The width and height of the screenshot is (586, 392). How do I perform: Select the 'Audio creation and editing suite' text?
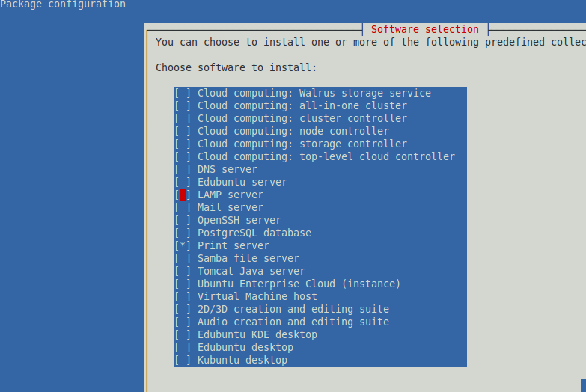pos(293,322)
